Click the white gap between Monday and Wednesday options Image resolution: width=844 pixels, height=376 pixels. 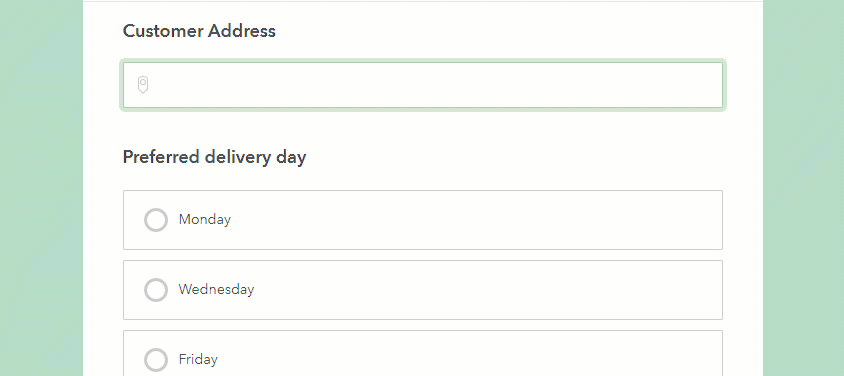[x=423, y=255]
